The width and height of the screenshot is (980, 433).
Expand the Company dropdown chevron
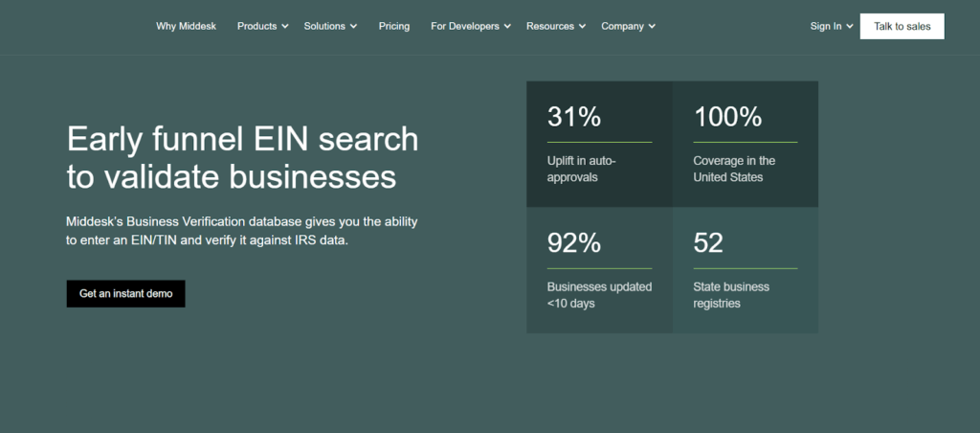tap(652, 26)
